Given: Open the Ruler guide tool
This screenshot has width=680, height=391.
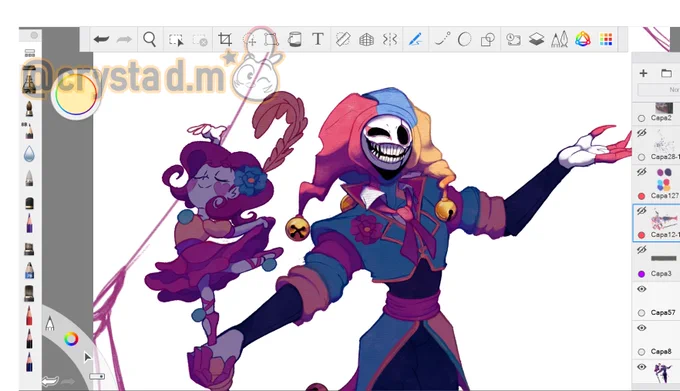Looking at the screenshot, I should [x=343, y=39].
